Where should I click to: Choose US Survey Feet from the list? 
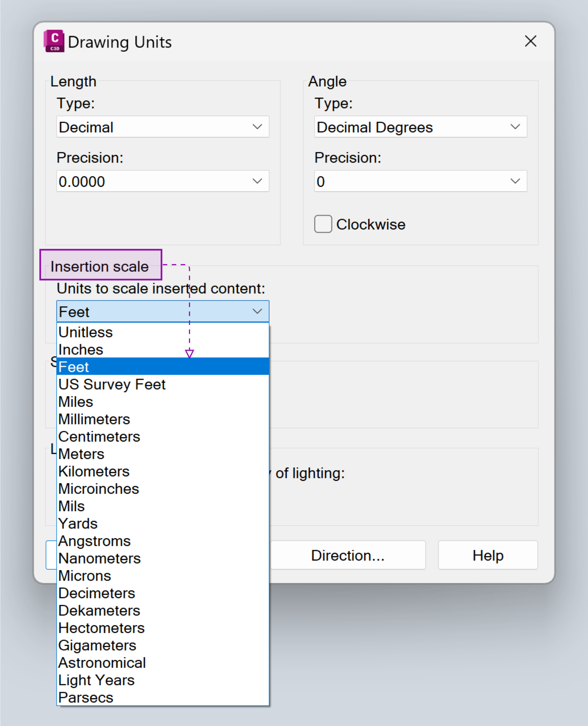pyautogui.click(x=112, y=384)
